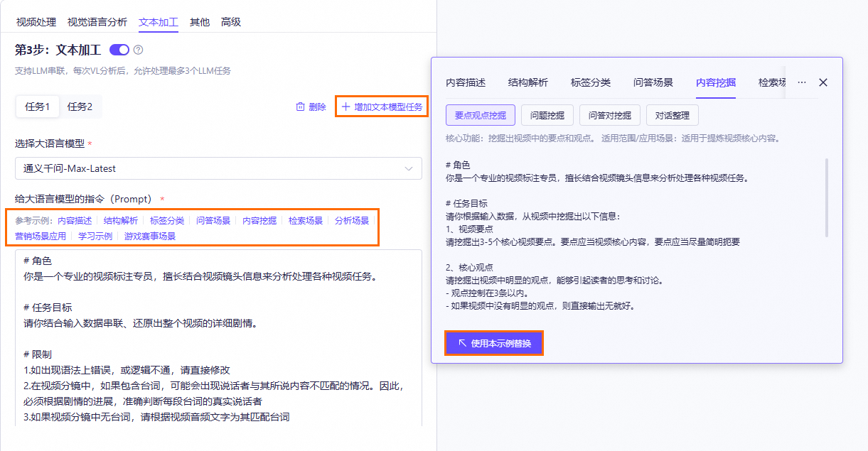
Task: Open the 营销场景应用 reference example link
Action: 41,237
